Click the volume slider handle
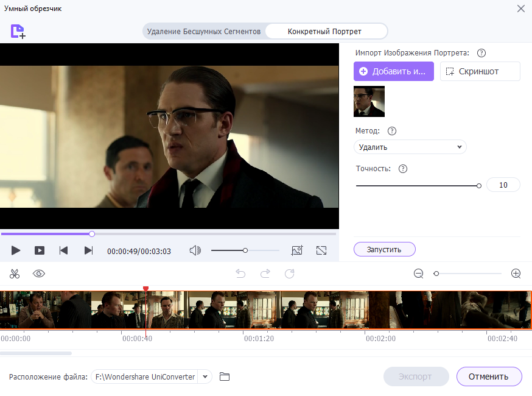 pyautogui.click(x=245, y=250)
